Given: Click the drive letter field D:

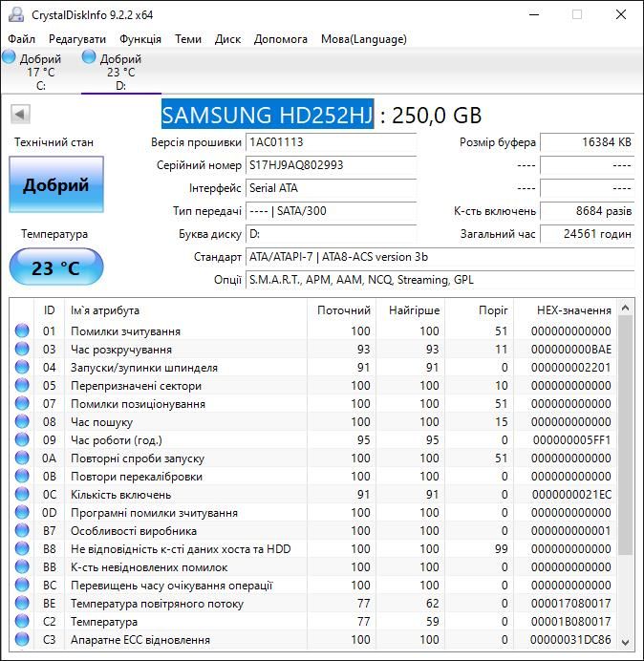Looking at the screenshot, I should (x=331, y=233).
